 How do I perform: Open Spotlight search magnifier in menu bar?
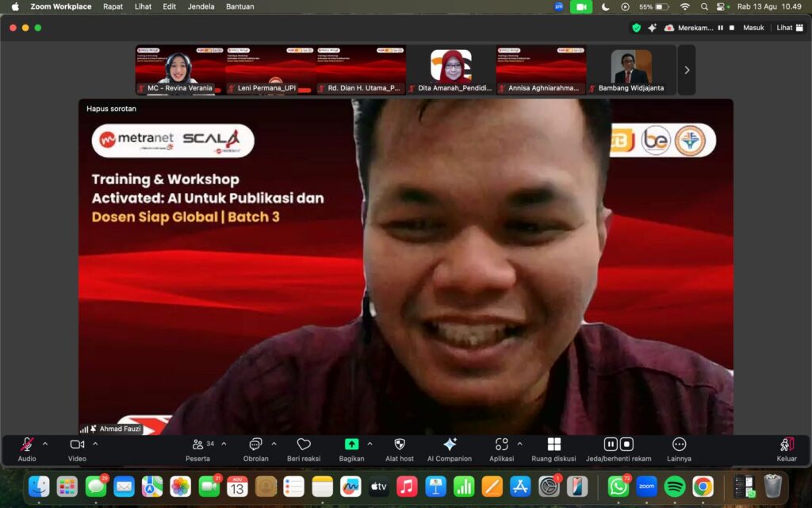tap(704, 6)
